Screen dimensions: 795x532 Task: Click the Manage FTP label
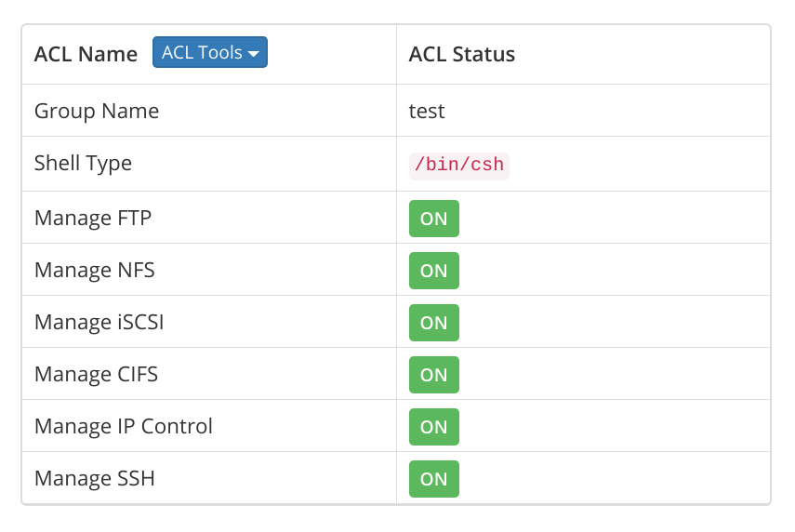[x=93, y=218]
